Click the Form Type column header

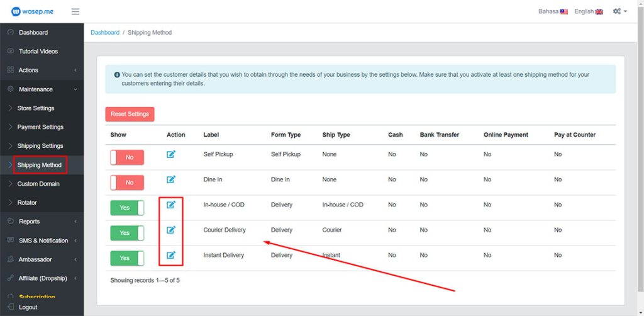[x=286, y=135]
